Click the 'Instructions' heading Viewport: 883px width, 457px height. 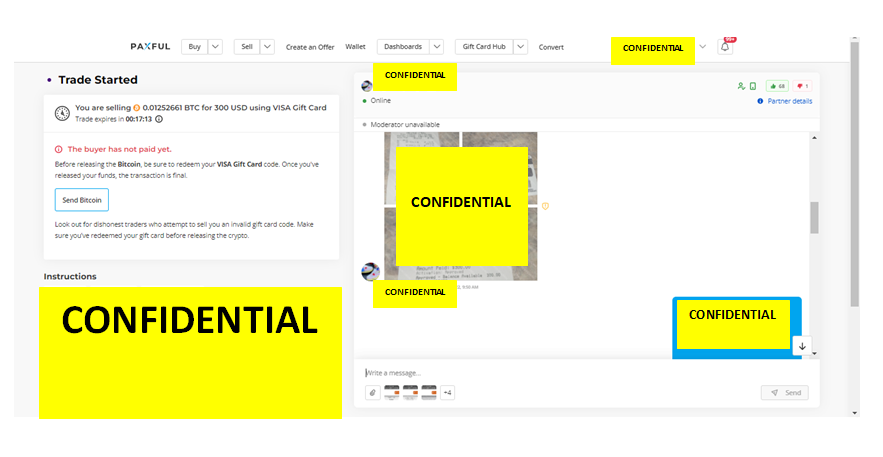[70, 276]
